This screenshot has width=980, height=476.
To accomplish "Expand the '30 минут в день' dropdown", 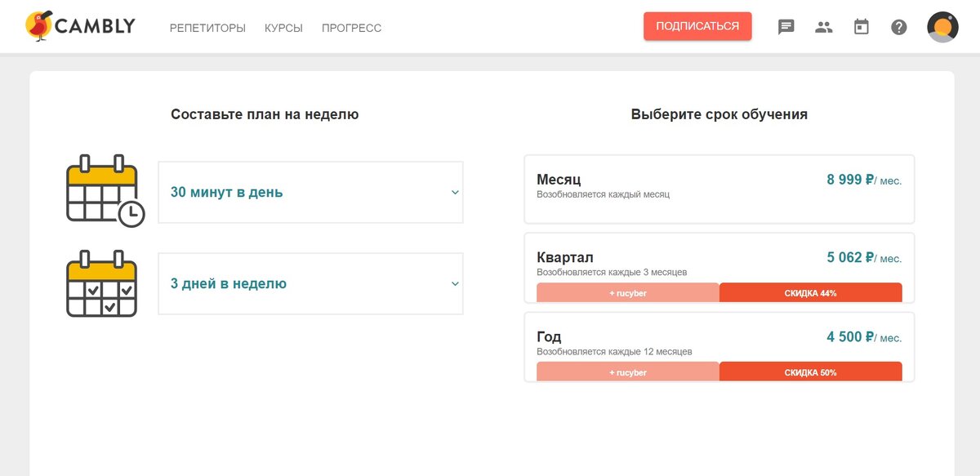I will tap(310, 193).
